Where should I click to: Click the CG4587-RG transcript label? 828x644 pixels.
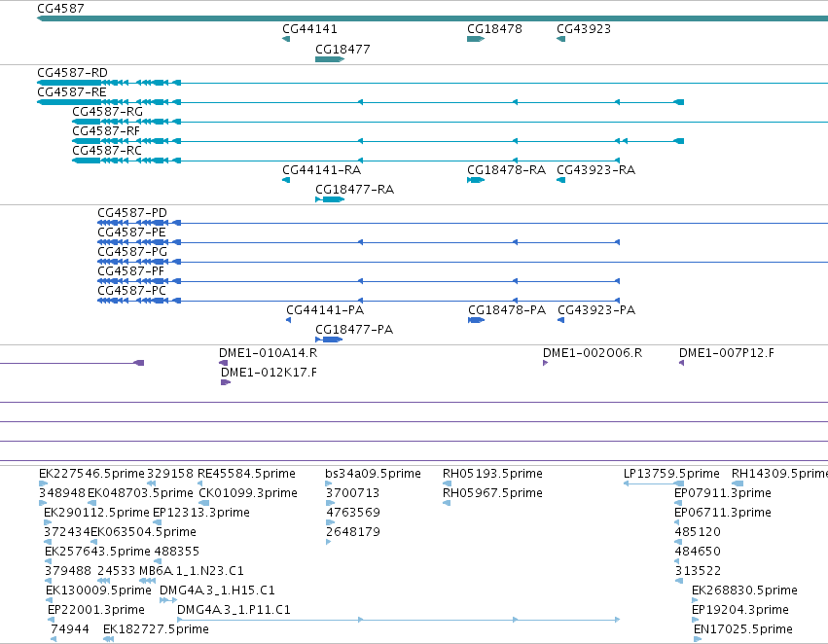point(108,111)
